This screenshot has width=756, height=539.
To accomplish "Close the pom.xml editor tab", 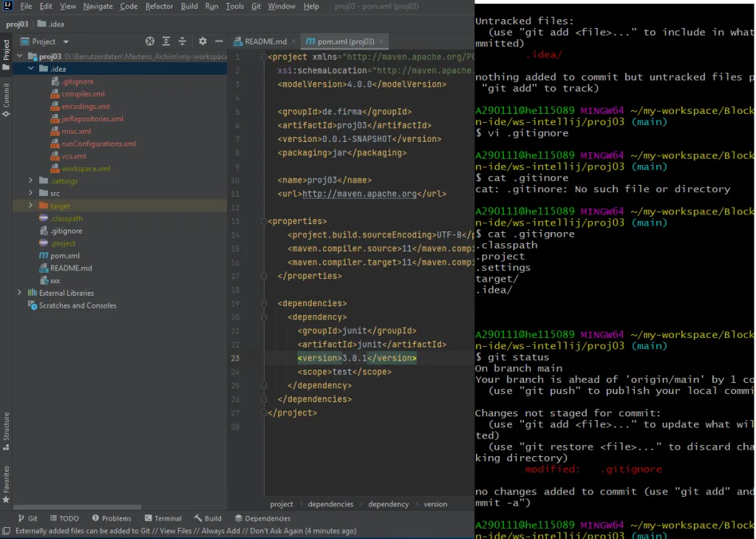I will (381, 41).
